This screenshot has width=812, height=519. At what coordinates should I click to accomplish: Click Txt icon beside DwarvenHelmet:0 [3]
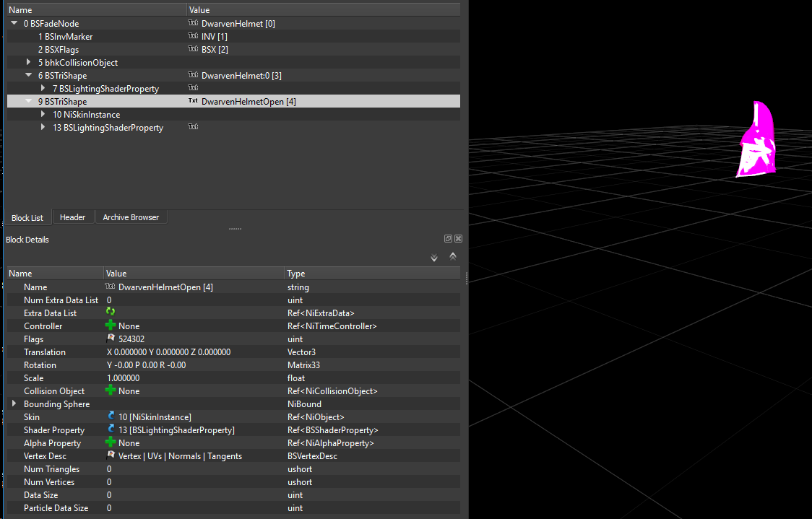pyautogui.click(x=193, y=74)
